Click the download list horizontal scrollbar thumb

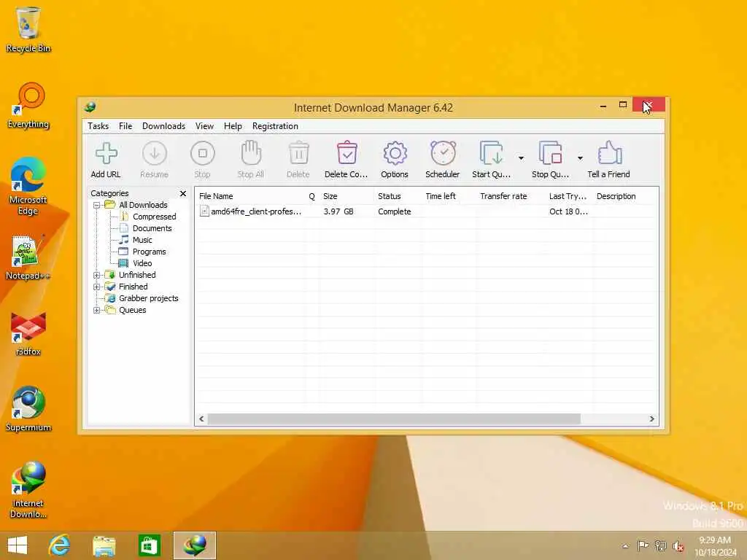click(394, 419)
